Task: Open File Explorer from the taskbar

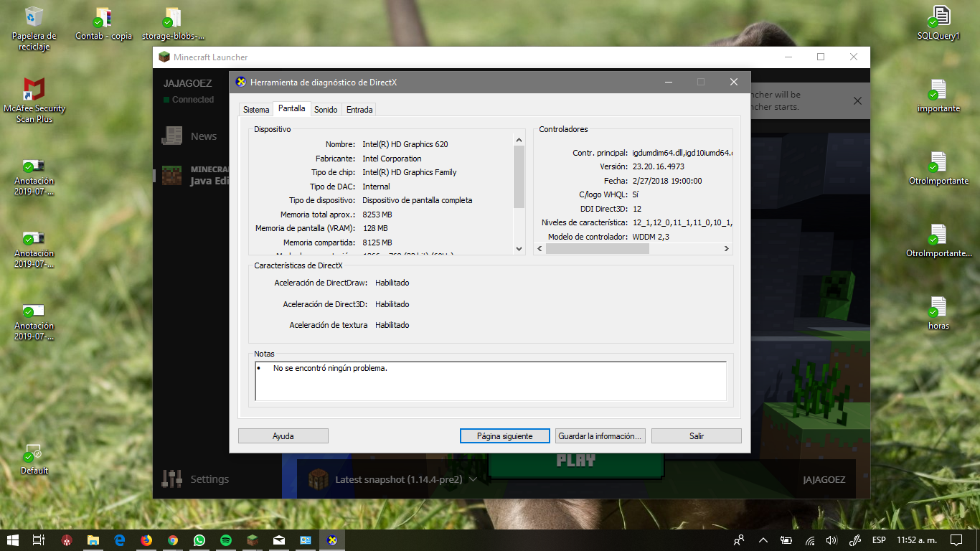Action: coord(93,540)
